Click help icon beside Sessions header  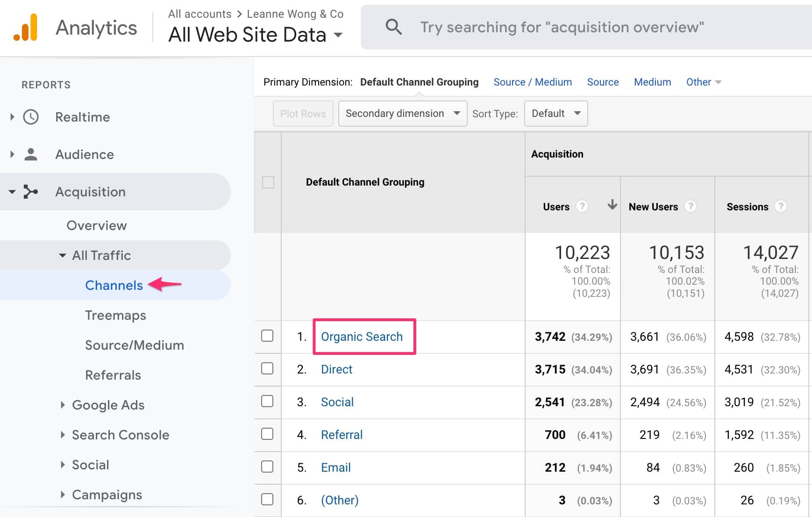780,206
